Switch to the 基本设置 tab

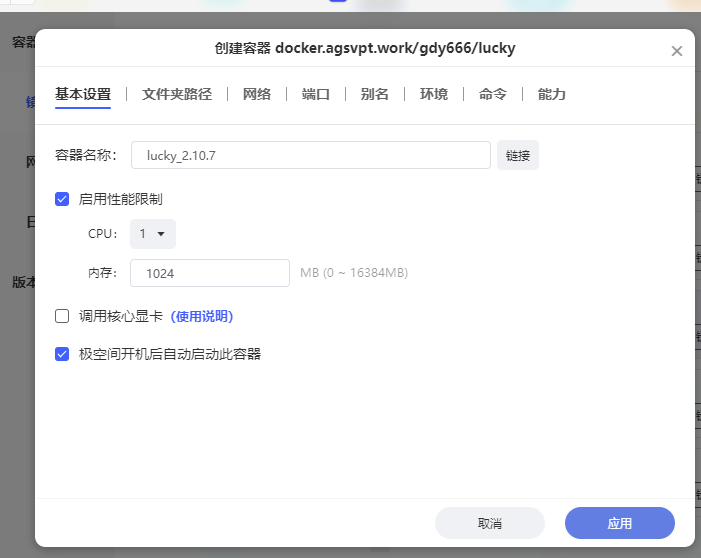[83, 94]
